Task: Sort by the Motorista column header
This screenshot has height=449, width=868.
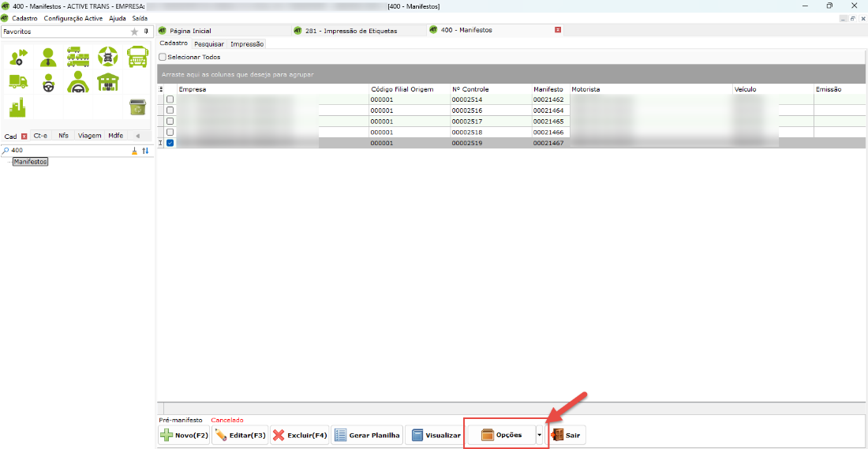Action: tap(650, 89)
